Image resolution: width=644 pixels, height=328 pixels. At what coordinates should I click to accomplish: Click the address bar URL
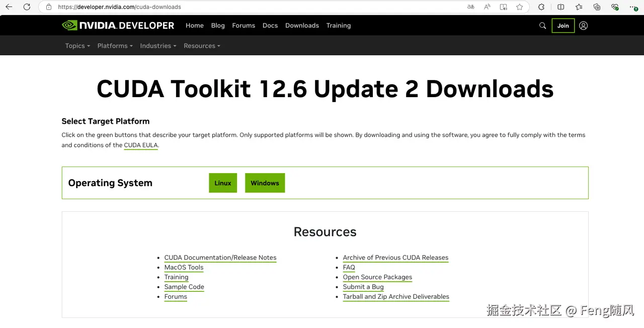[x=119, y=7]
